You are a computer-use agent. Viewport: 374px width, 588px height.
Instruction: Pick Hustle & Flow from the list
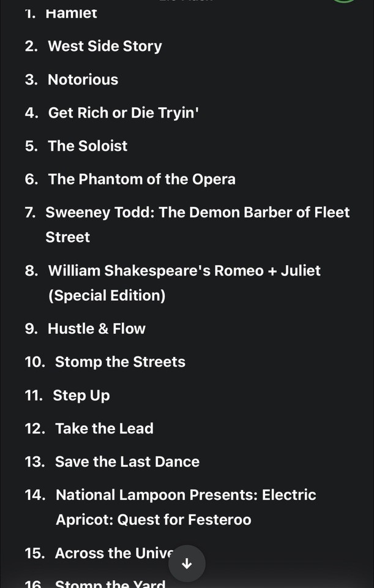coord(97,328)
